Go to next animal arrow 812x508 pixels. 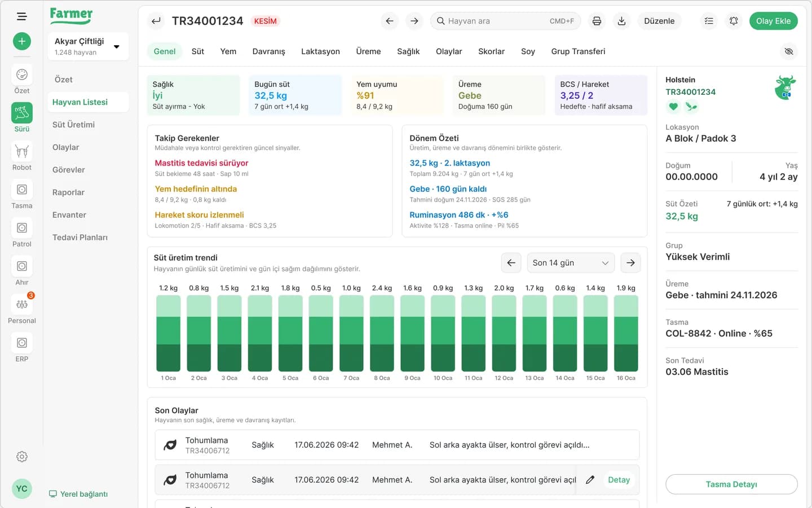coord(414,21)
